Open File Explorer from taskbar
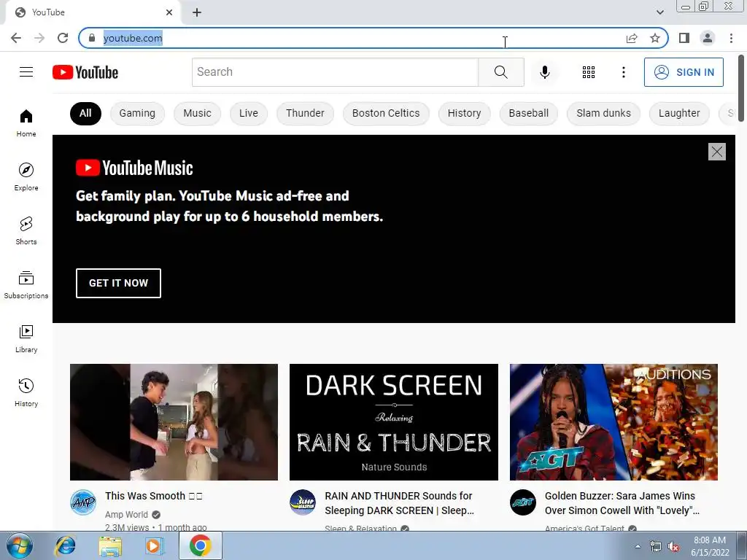The width and height of the screenshot is (747, 560). point(110,545)
